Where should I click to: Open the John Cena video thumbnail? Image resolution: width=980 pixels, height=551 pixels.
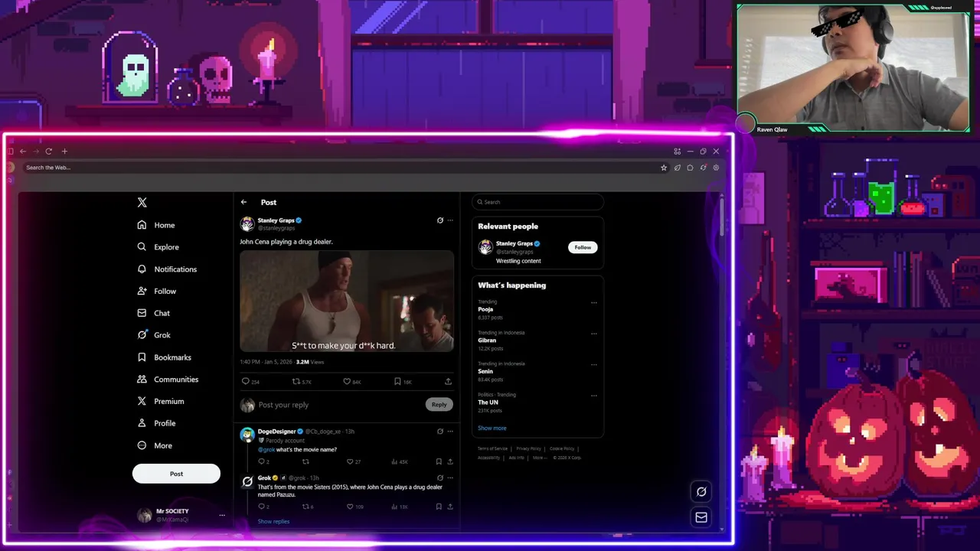tap(347, 302)
